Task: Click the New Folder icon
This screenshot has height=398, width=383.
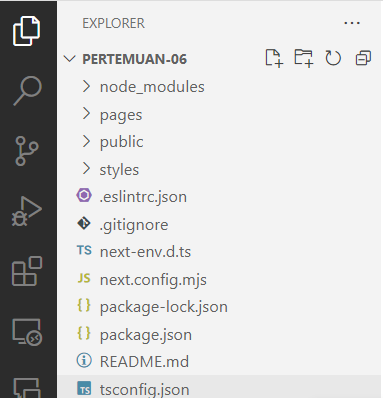Action: pos(304,58)
